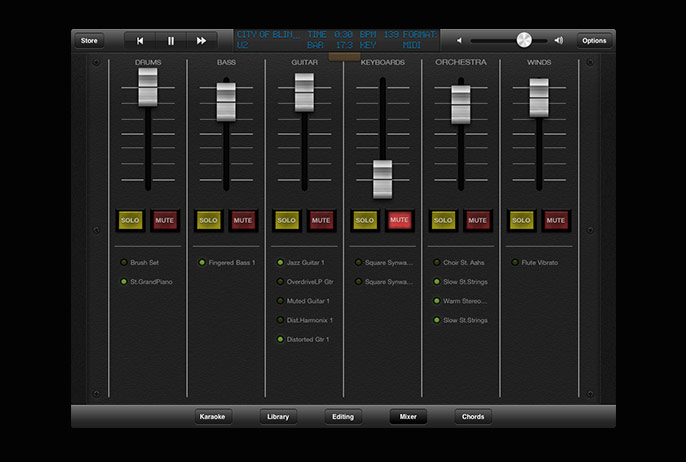Unmute the Keyboards channel
The image size is (686, 462).
399,220
